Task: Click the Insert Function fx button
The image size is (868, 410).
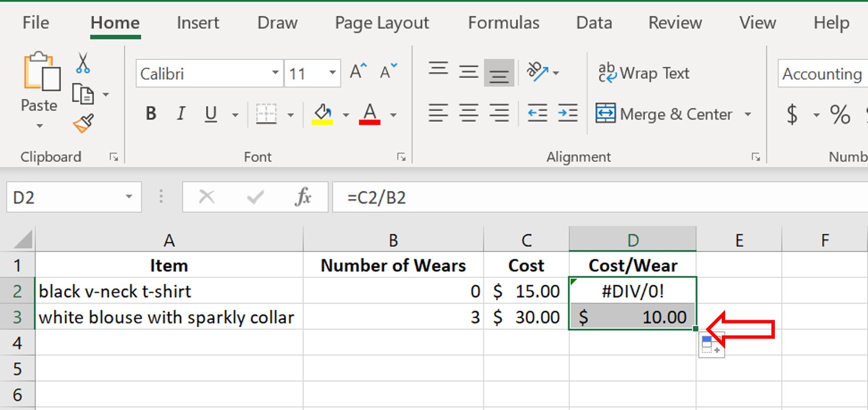Action: (x=303, y=197)
